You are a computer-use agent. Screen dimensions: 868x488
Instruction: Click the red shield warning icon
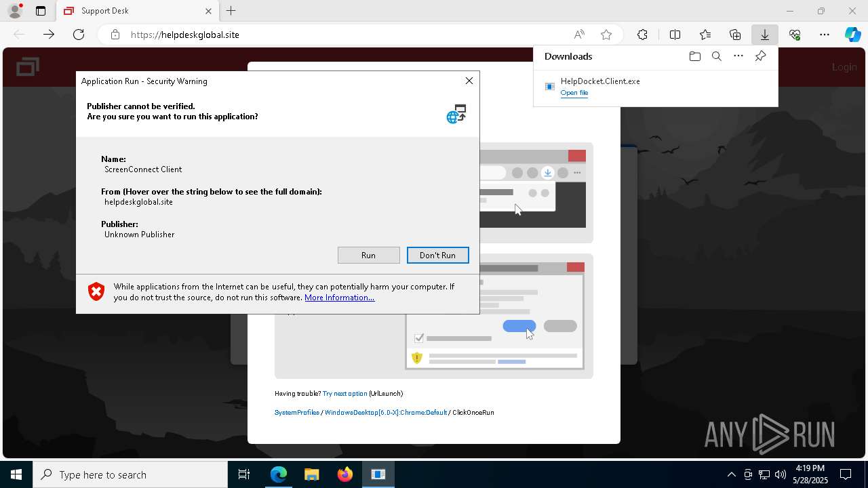(x=96, y=291)
